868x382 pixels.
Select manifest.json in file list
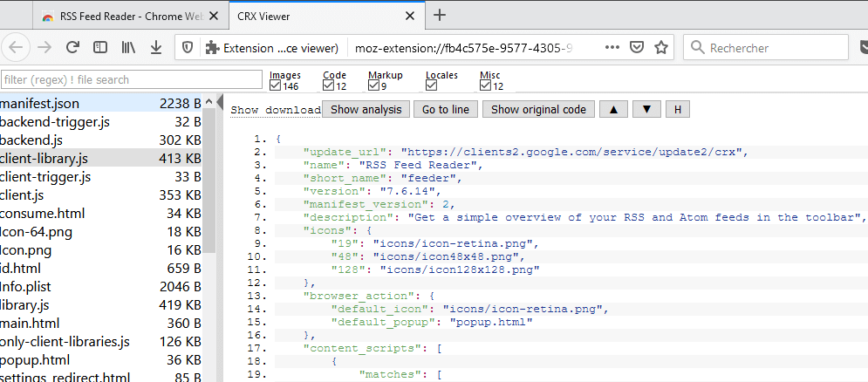100,103
